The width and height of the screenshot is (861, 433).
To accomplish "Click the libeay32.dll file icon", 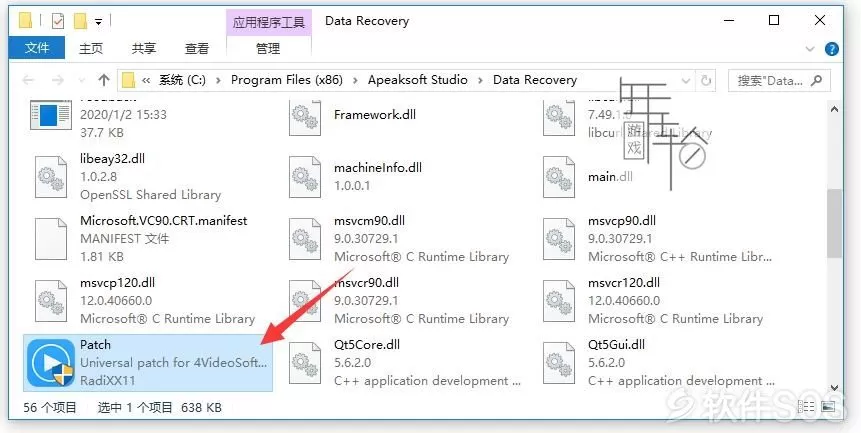I will [x=51, y=177].
